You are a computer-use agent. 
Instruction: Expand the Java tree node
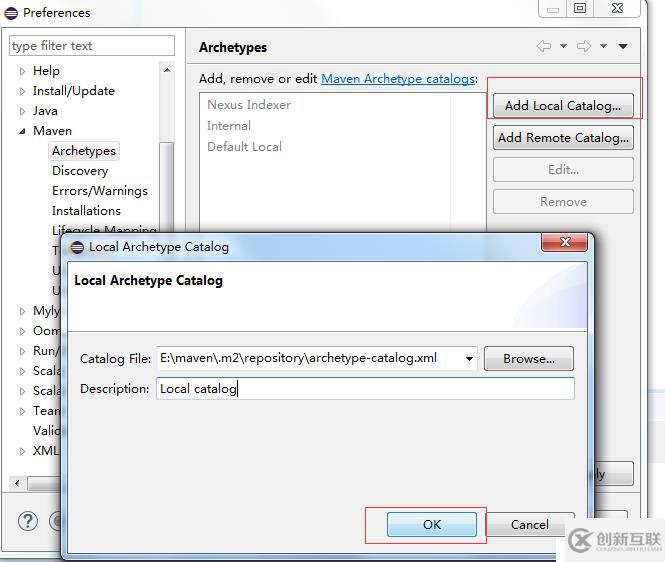coord(22,111)
